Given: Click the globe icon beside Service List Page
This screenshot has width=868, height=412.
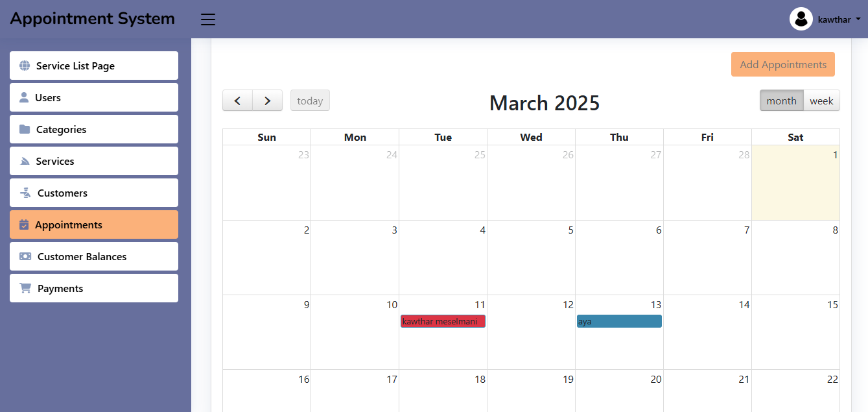Looking at the screenshot, I should [25, 66].
